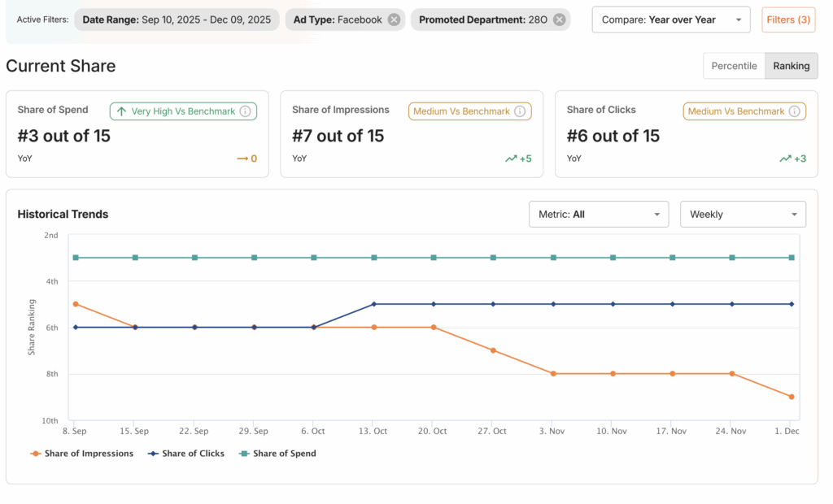
Task: Select the Ranking tab
Action: [x=791, y=64]
